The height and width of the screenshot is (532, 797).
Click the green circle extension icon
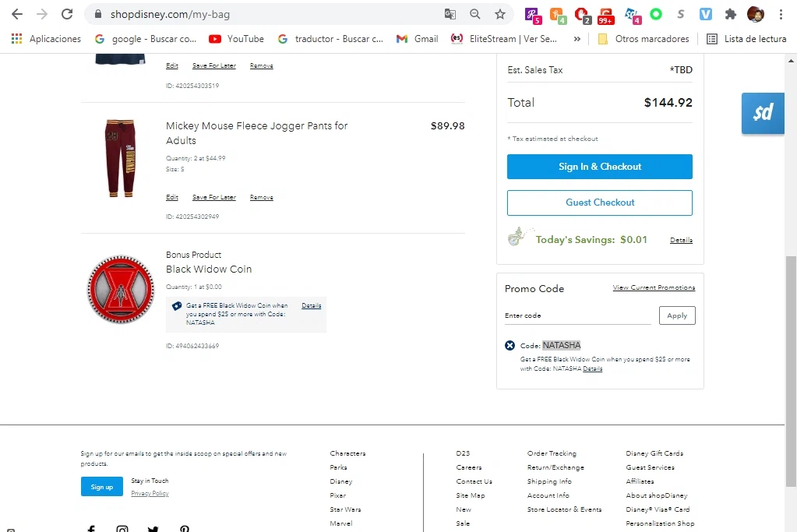tap(656, 14)
